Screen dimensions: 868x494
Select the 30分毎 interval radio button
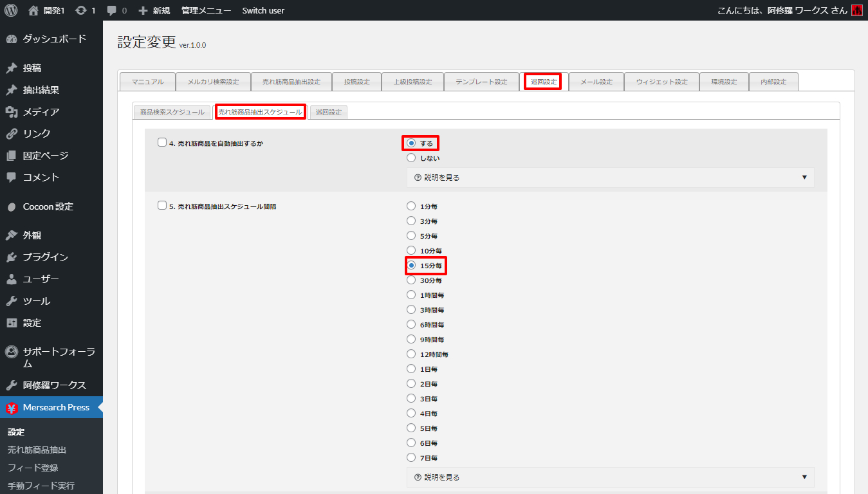pos(411,280)
